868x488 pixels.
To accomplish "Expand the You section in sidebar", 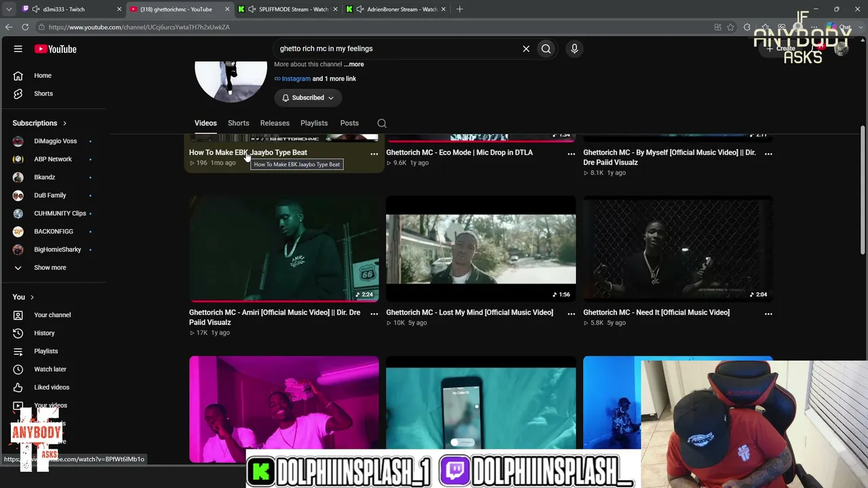I will 23,297.
